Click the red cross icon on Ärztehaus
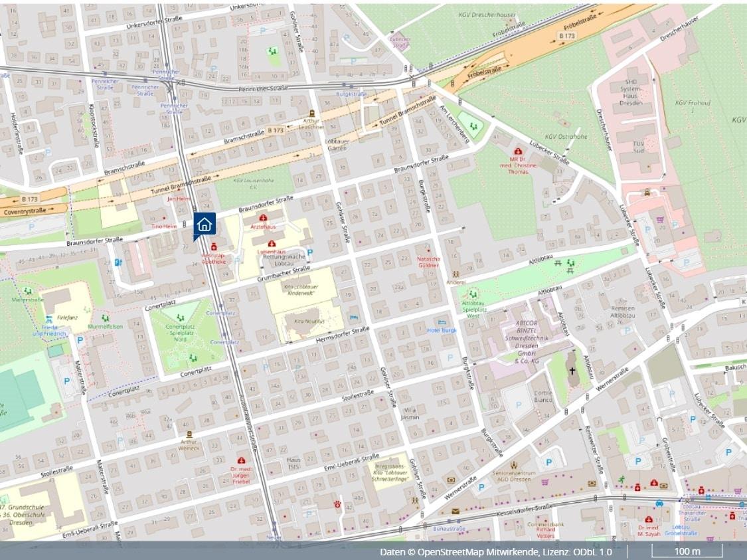The width and height of the screenshot is (747, 560). [263, 218]
